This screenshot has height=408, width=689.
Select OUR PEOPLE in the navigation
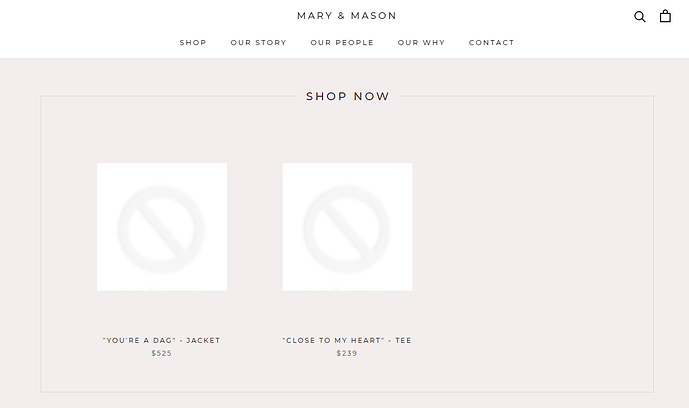342,43
